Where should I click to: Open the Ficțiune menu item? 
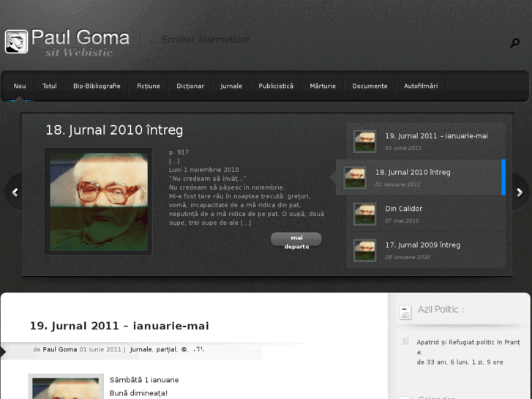coord(149,86)
